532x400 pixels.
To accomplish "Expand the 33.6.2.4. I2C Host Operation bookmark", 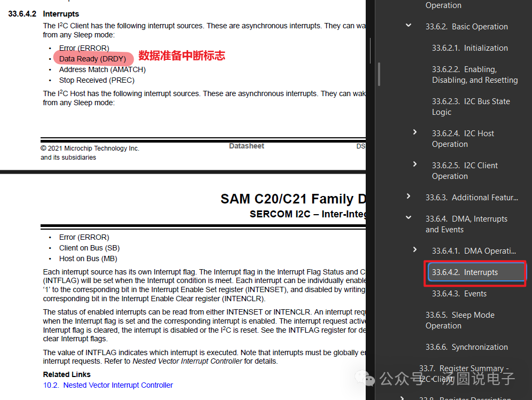I will point(414,132).
